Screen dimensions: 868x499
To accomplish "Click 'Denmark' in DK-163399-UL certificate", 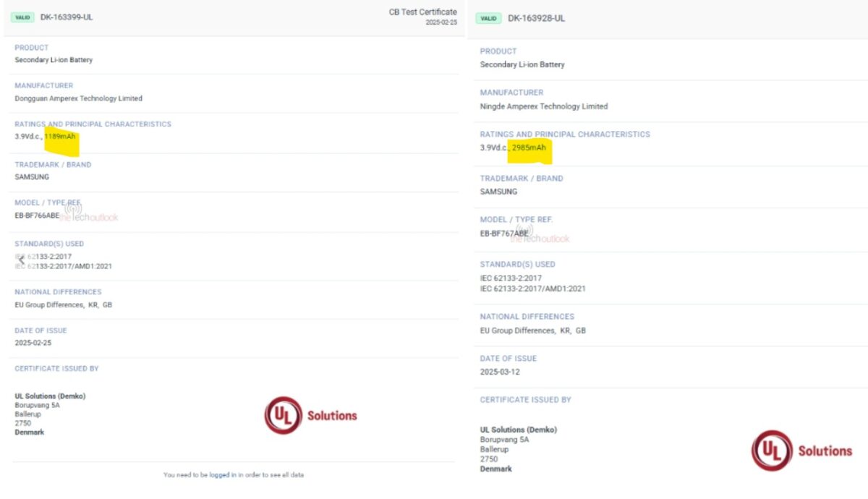I will pyautogui.click(x=29, y=432).
